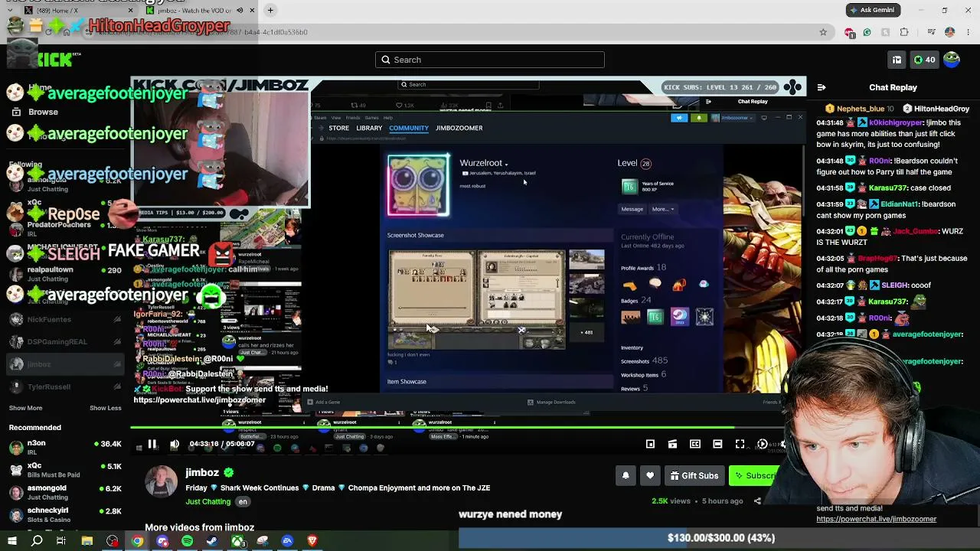Screen dimensions: 980x551
Task: Open a new browser tab
Action: pos(271,11)
